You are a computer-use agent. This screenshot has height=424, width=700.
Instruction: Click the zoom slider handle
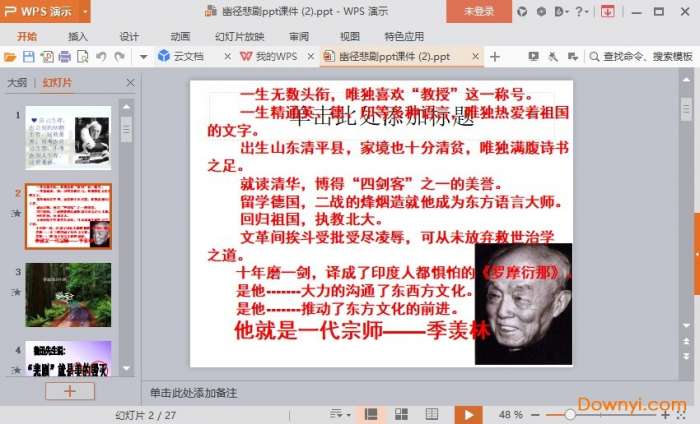click(570, 415)
